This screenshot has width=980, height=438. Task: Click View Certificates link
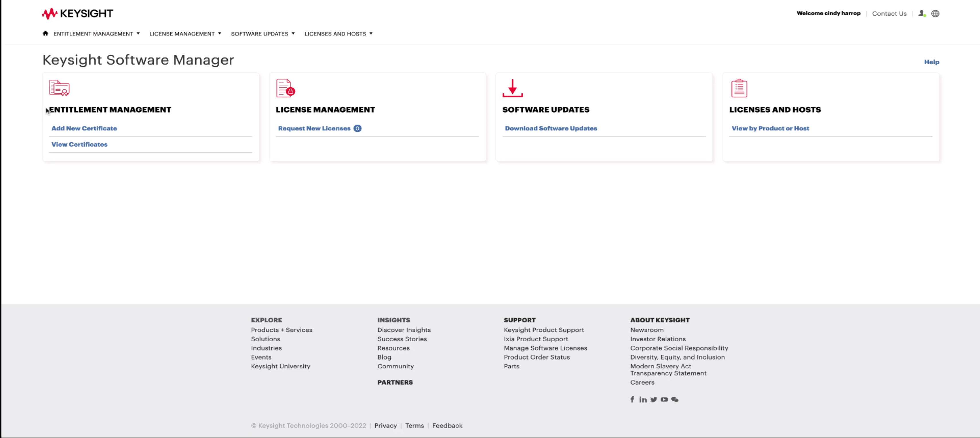point(79,144)
